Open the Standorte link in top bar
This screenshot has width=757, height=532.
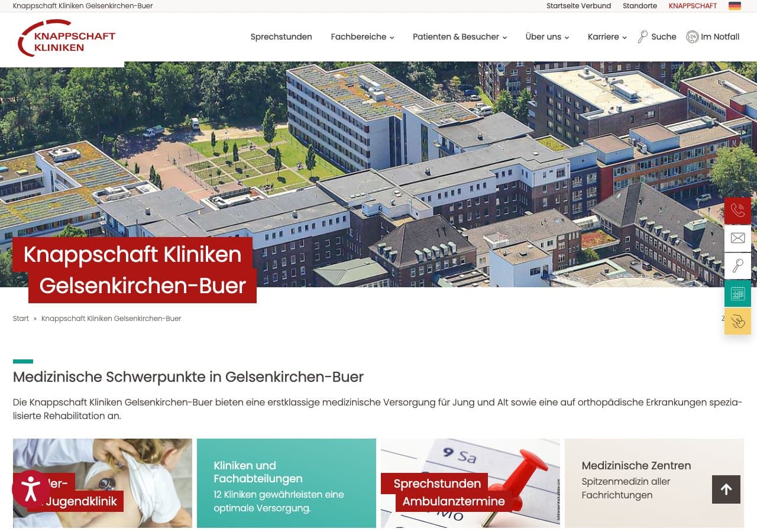coord(639,6)
